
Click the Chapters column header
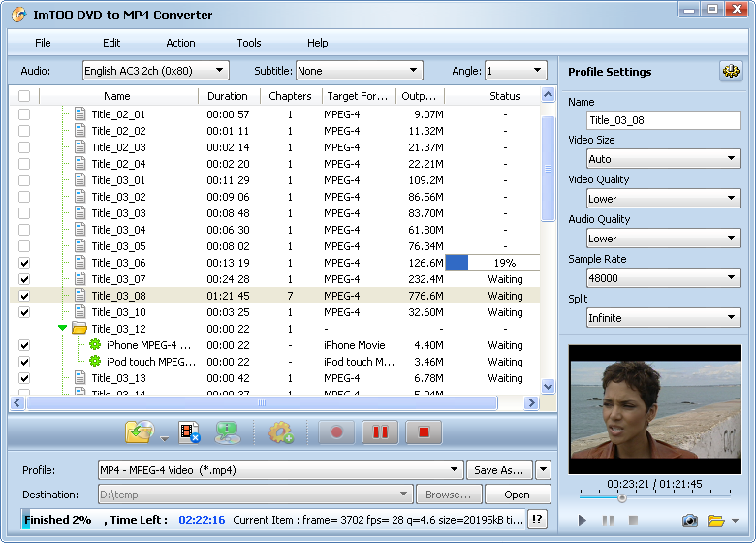(291, 96)
